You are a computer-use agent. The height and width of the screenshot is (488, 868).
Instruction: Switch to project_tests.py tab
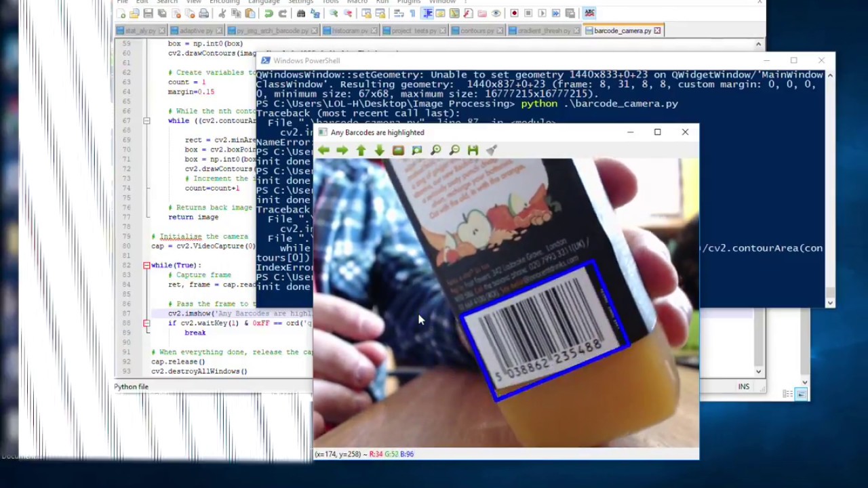[414, 30]
